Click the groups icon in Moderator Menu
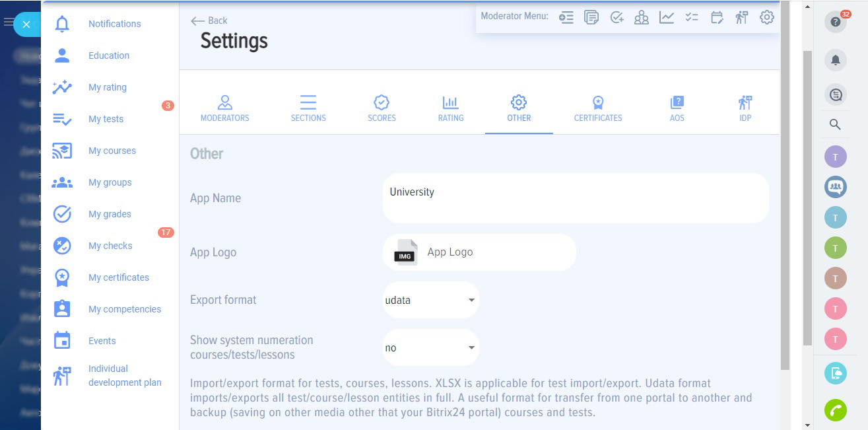The height and width of the screenshot is (430, 868). coord(641,18)
